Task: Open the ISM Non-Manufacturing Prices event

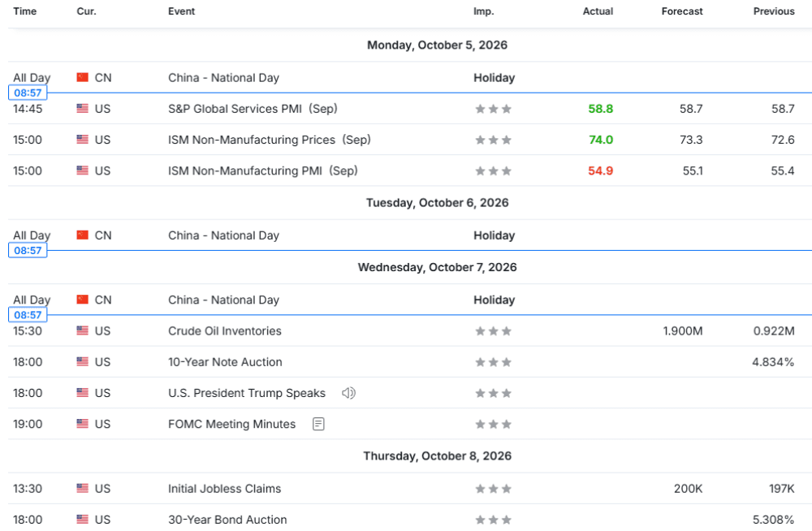Action: tap(270, 140)
